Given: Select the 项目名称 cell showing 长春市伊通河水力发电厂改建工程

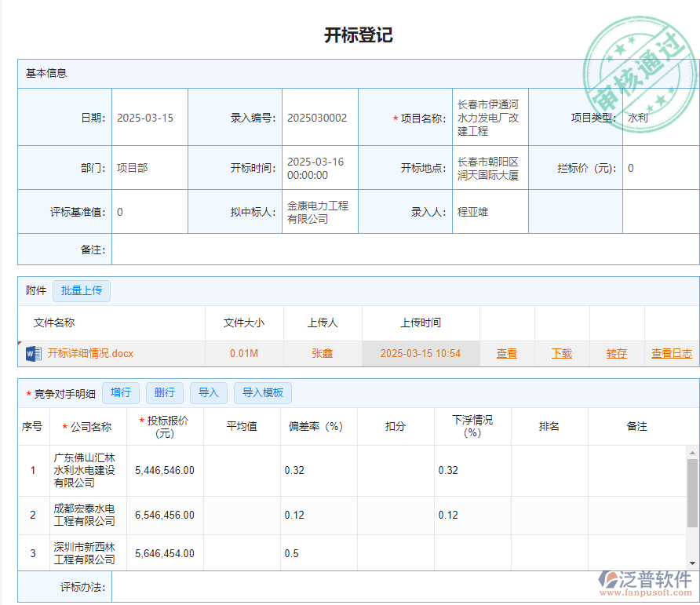Looking at the screenshot, I should [490, 116].
